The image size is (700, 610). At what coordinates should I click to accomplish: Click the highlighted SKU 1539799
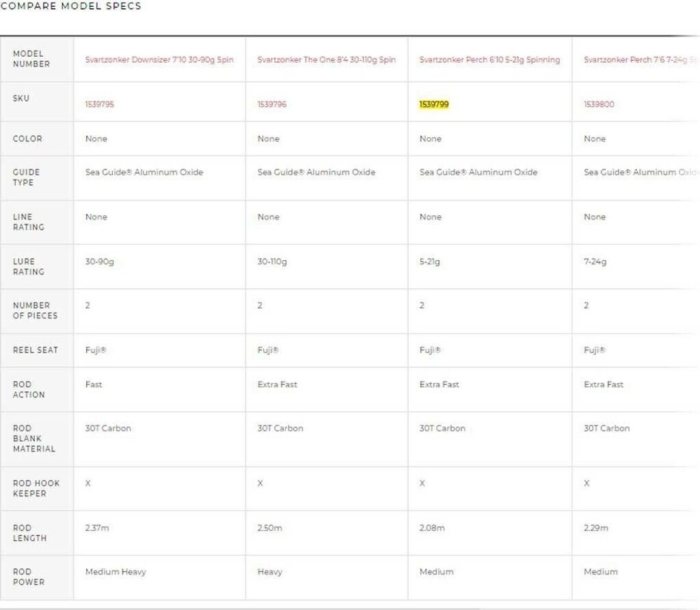[434, 105]
